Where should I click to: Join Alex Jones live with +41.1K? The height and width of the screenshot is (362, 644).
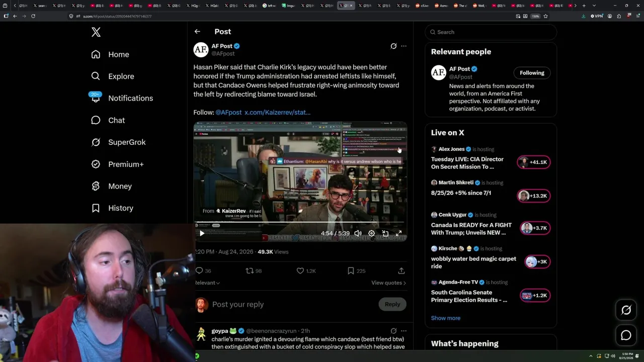(534, 162)
